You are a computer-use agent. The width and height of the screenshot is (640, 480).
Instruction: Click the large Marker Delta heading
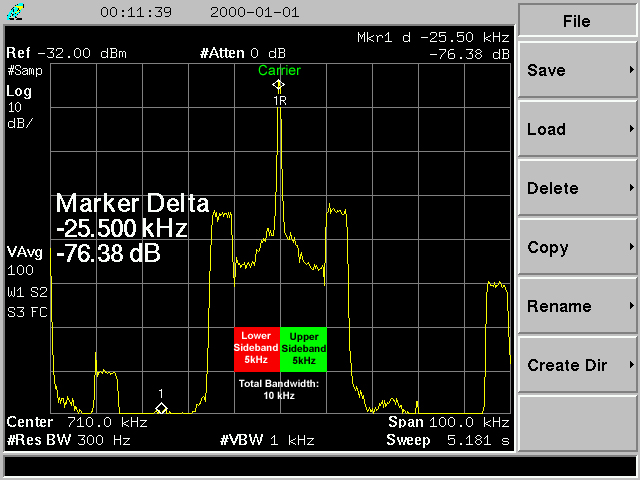pyautogui.click(x=132, y=203)
